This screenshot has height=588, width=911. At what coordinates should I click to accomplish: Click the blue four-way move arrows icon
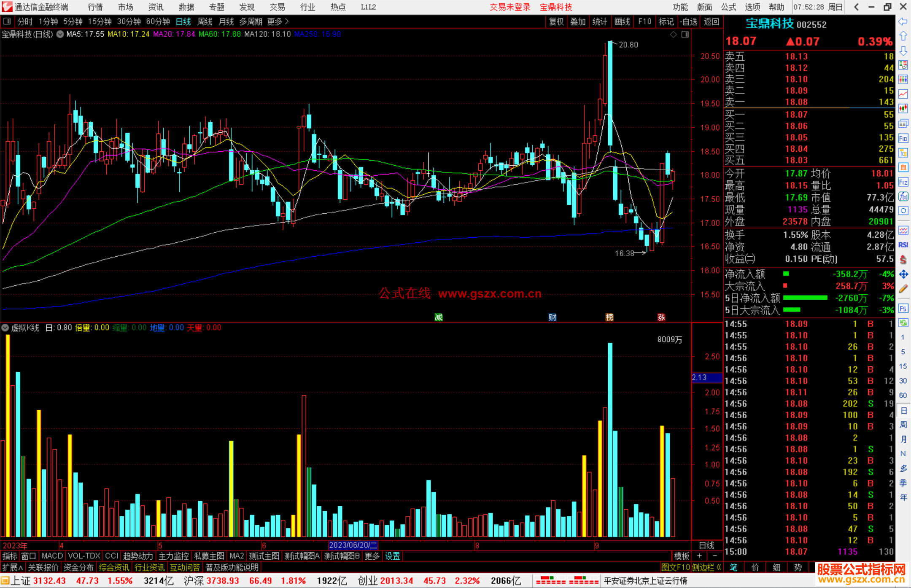click(x=903, y=274)
